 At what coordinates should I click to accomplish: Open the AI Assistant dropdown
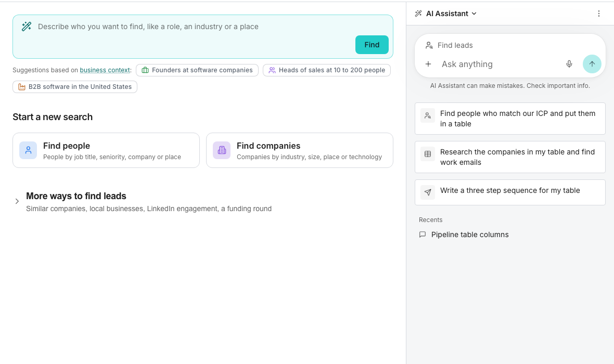click(451, 14)
